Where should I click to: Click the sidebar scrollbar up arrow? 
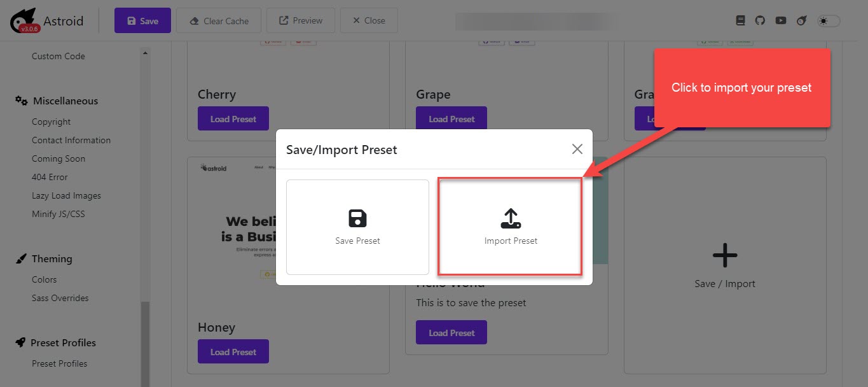(x=146, y=53)
